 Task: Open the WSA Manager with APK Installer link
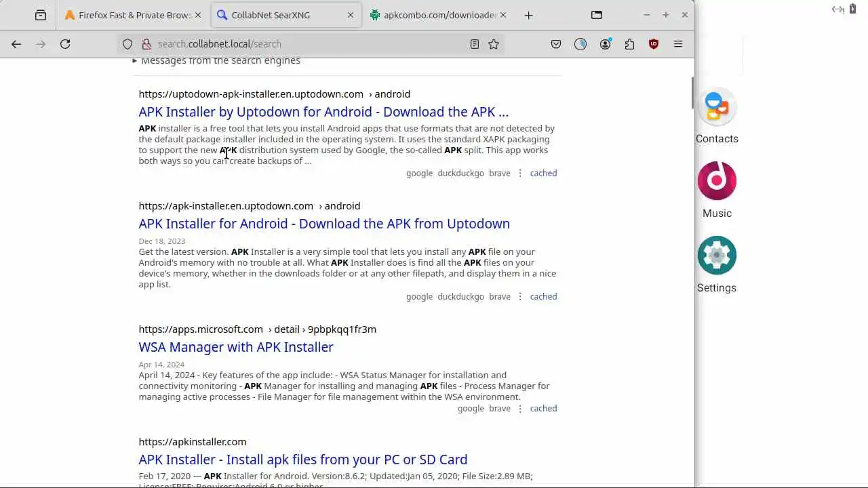click(x=236, y=347)
